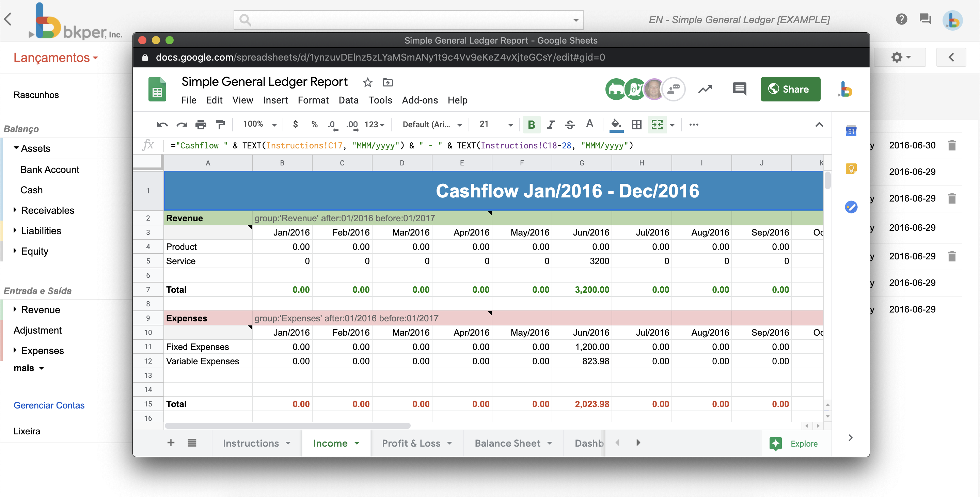This screenshot has width=980, height=497.
Task: Click the italic formatting icon
Action: [551, 124]
